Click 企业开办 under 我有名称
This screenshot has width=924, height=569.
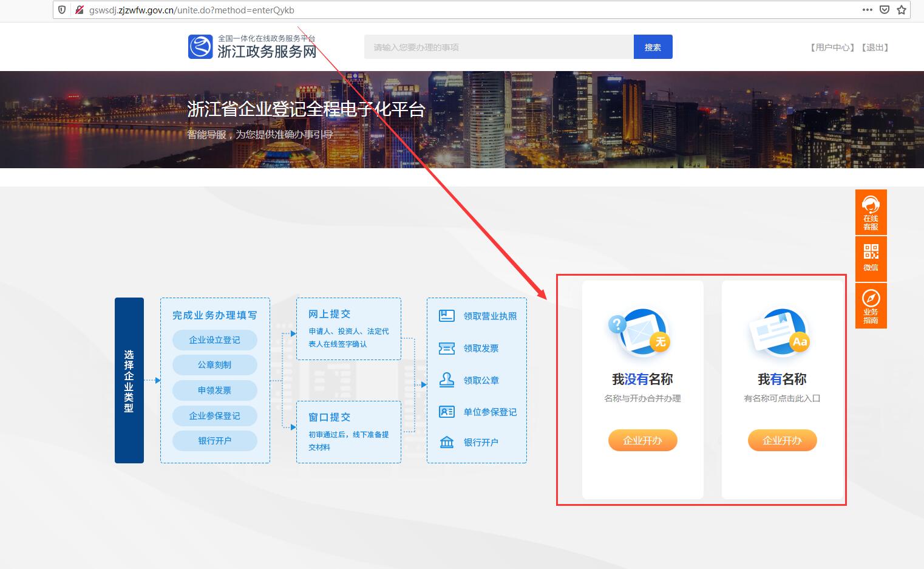[x=782, y=440]
